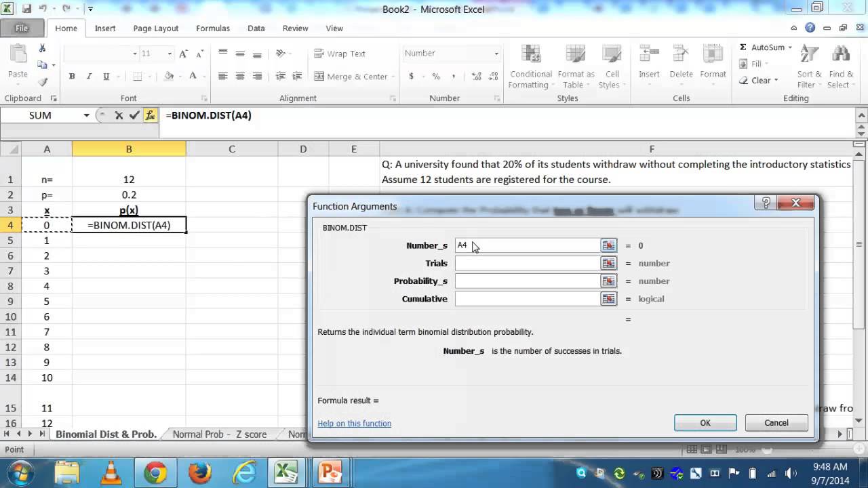868x488 pixels.
Task: Toggle middle vertical alignment
Action: pyautogui.click(x=239, y=54)
